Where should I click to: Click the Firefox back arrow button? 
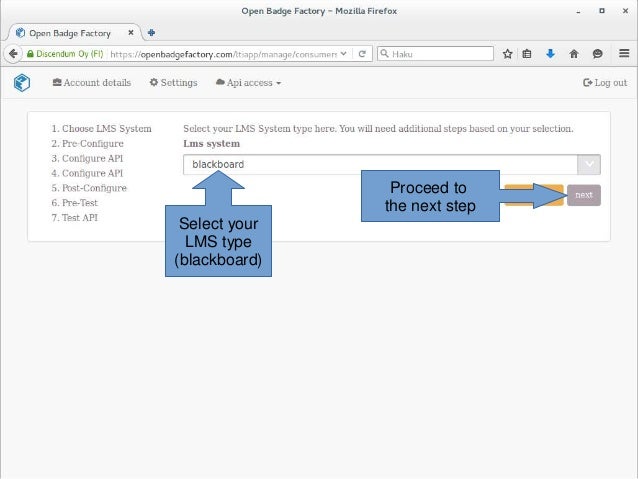click(13, 54)
